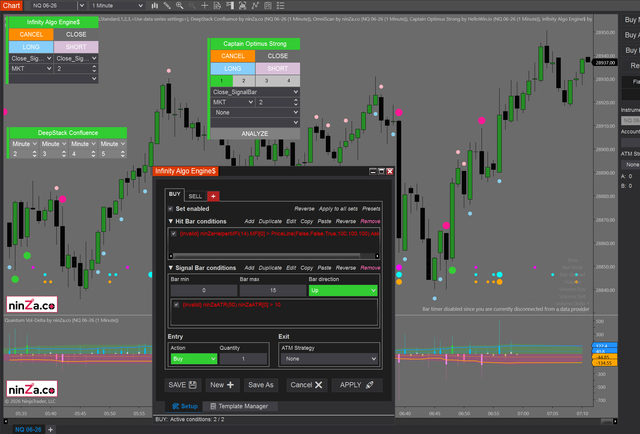This screenshot has height=434, width=640.
Task: Open the None dropdown in Captain Optimus
Action: click(255, 112)
